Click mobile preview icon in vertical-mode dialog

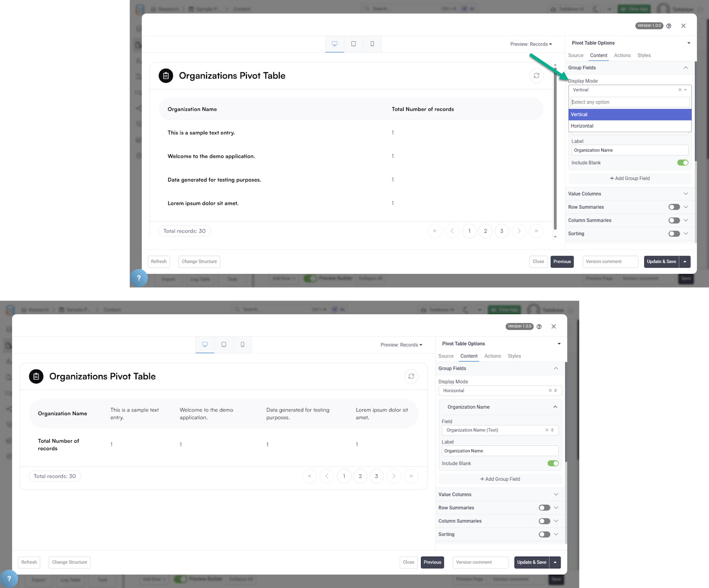372,44
